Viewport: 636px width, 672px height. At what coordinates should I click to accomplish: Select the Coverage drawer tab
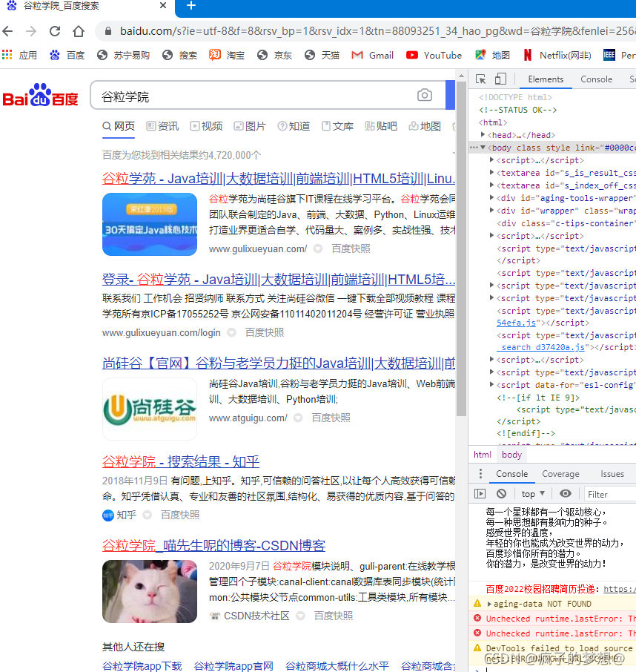pos(560,473)
